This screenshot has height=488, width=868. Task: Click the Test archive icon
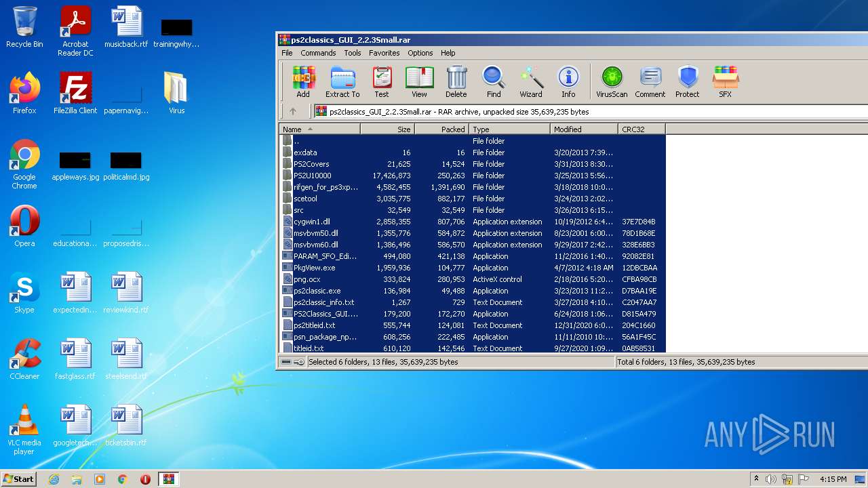[382, 82]
